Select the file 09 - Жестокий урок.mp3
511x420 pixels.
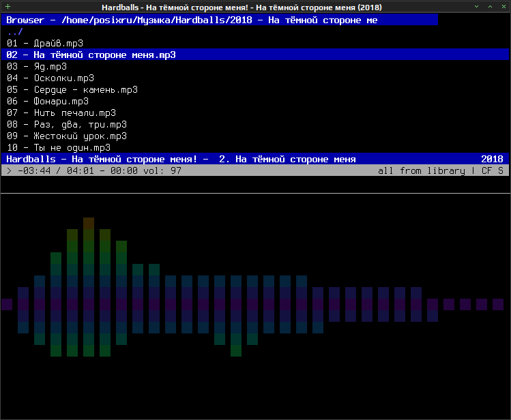67,136
